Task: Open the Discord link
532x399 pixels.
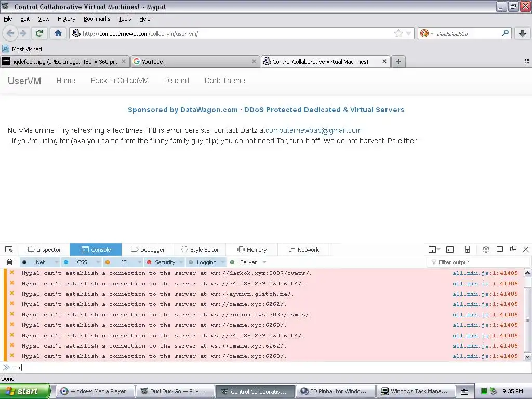Action: (x=177, y=81)
